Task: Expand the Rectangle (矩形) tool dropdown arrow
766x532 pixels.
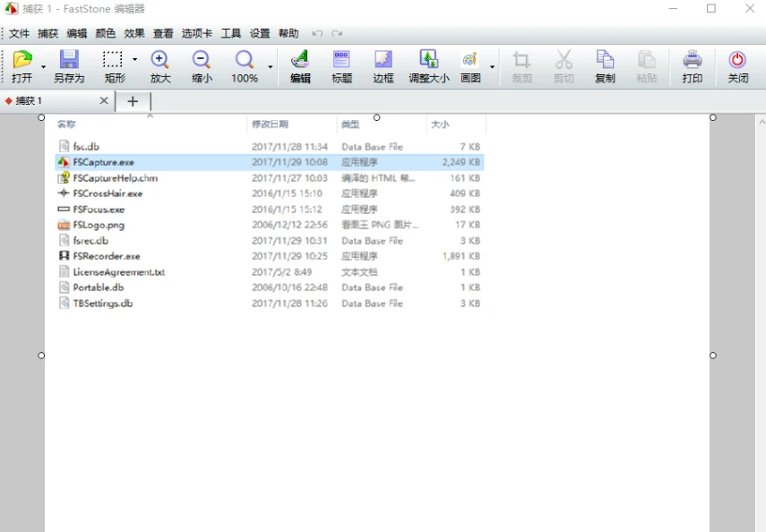Action: pos(135,60)
